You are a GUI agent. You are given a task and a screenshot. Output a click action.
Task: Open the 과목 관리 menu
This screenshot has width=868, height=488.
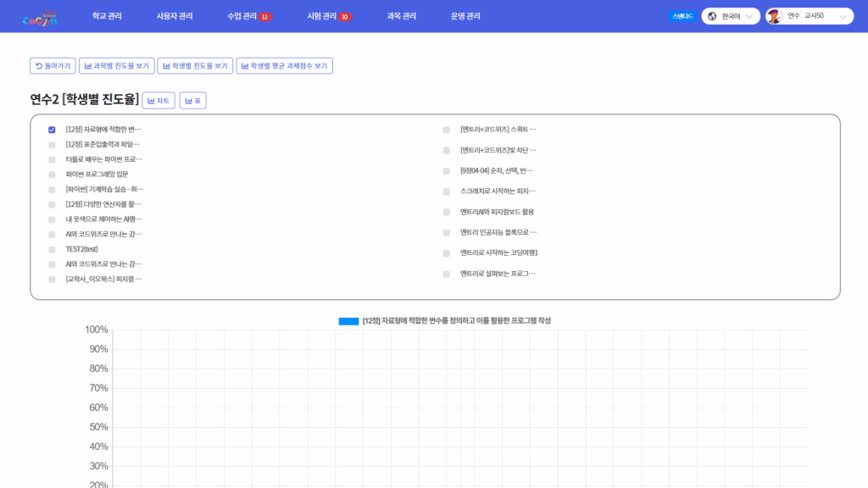[x=401, y=16]
